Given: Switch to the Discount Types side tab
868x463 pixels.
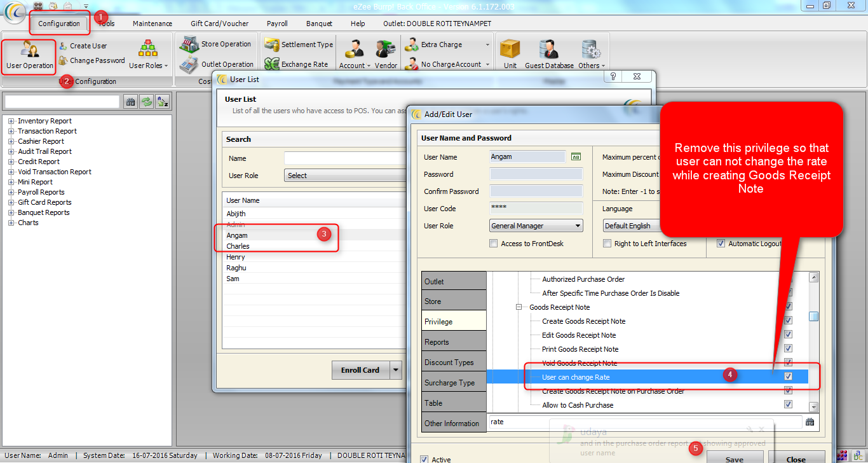Looking at the screenshot, I should [x=454, y=363].
